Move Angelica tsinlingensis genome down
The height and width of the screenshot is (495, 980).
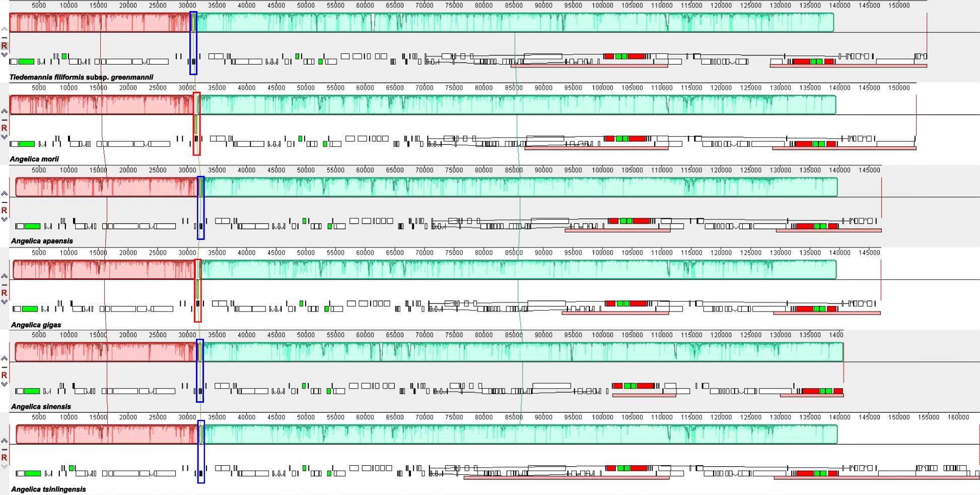pyautogui.click(x=4, y=466)
